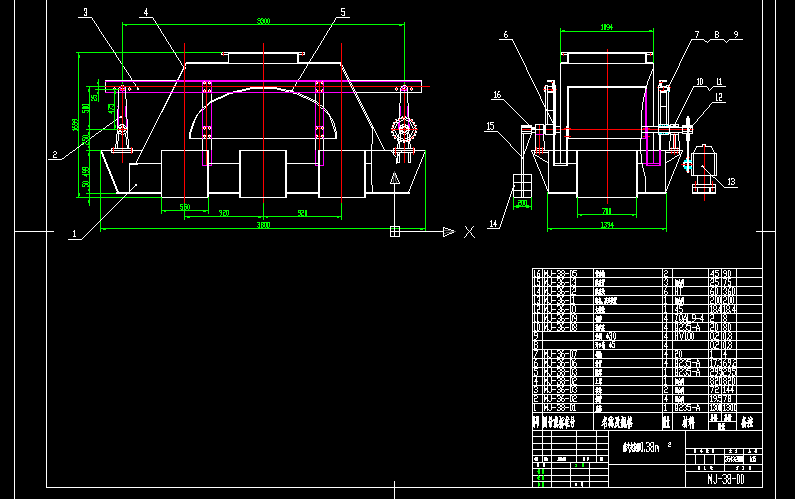The image size is (795, 499).
Task: Select part callout number 12
Action: (x=717, y=97)
